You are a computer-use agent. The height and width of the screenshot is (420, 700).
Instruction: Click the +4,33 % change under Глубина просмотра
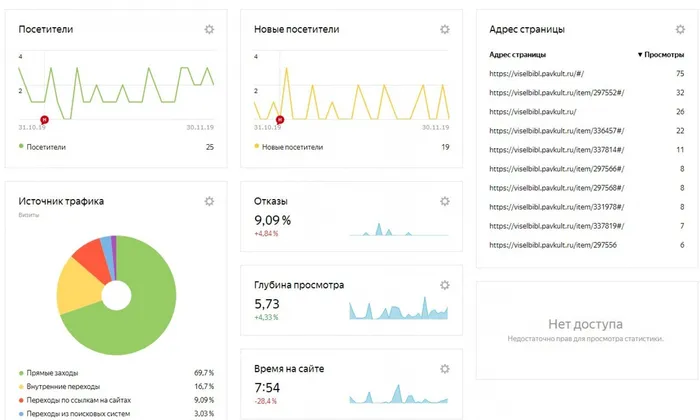coord(266,317)
